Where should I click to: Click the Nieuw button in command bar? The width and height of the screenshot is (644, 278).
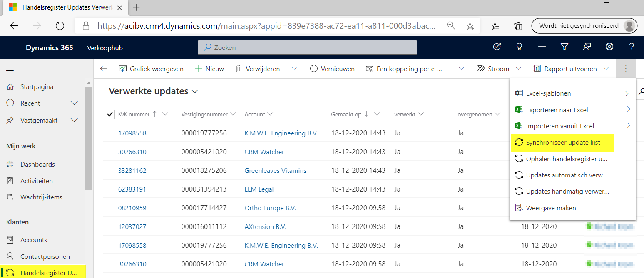click(209, 69)
